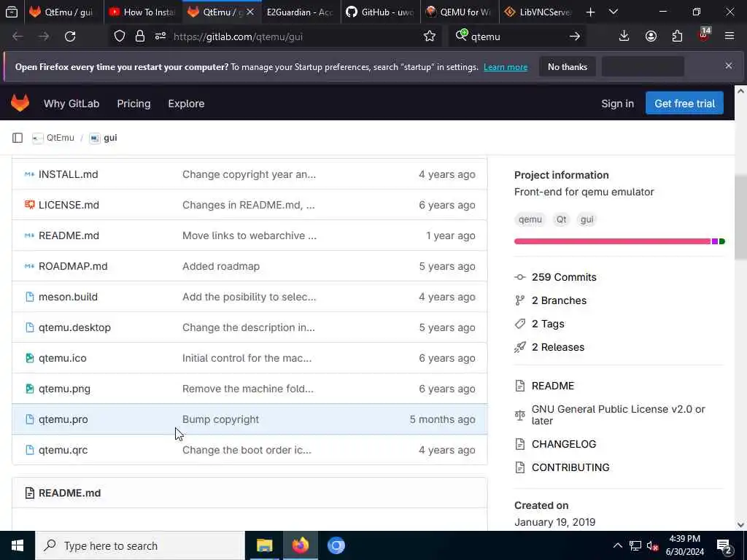Image resolution: width=747 pixels, height=560 pixels.
Task: Submit search with the arrow next to qtemu
Action: [575, 36]
